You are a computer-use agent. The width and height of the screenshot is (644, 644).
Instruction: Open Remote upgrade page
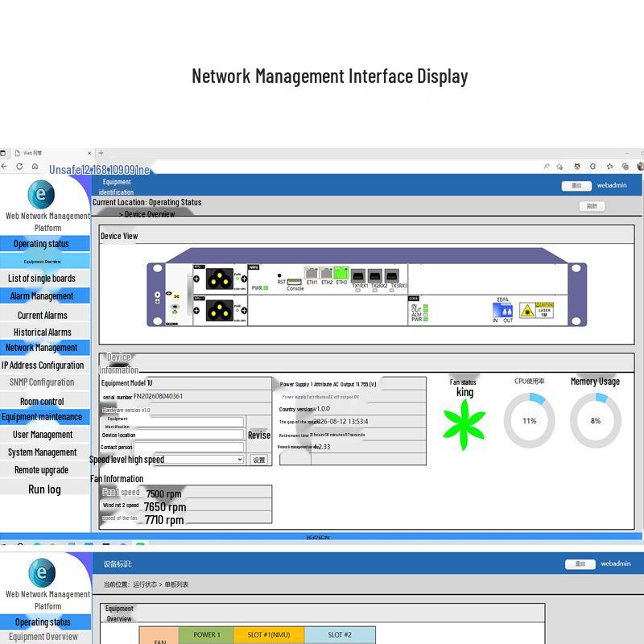(x=45, y=470)
